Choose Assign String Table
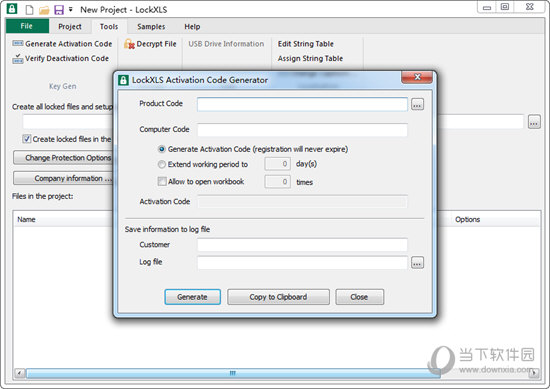 pos(310,59)
